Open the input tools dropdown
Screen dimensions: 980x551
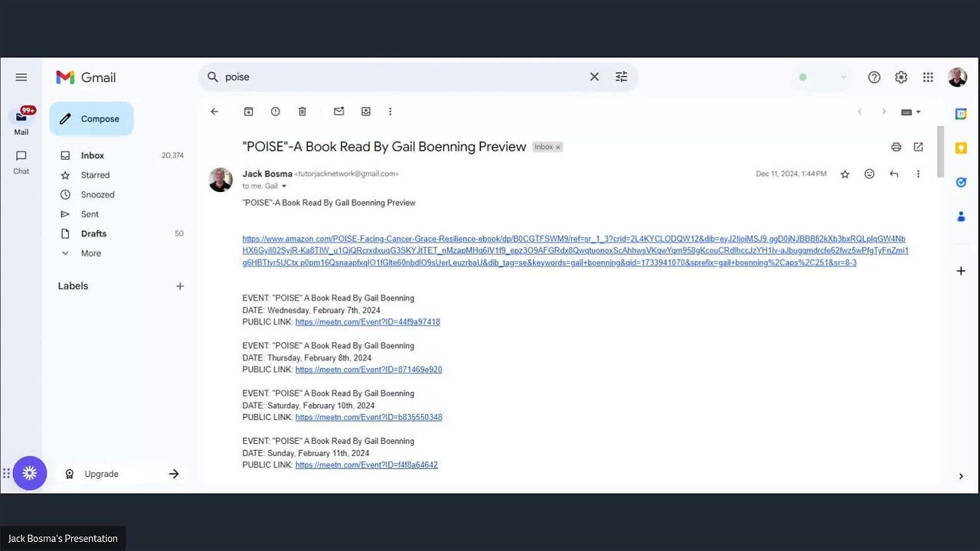point(910,112)
